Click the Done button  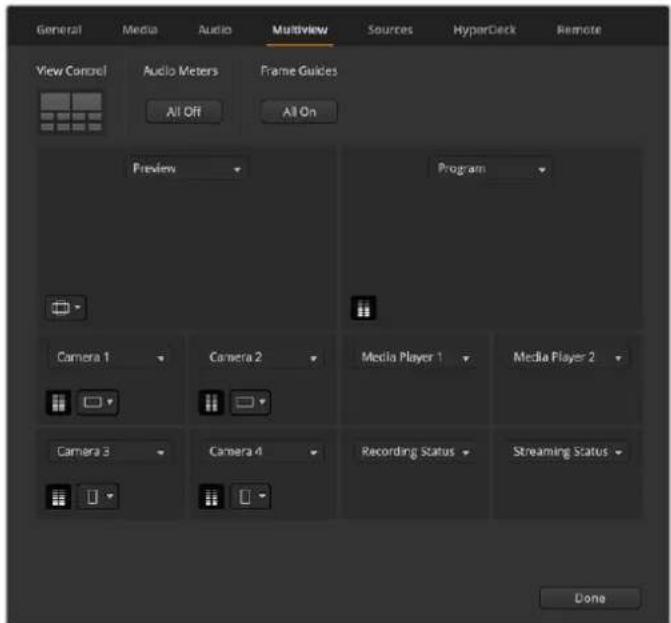[x=590, y=598]
